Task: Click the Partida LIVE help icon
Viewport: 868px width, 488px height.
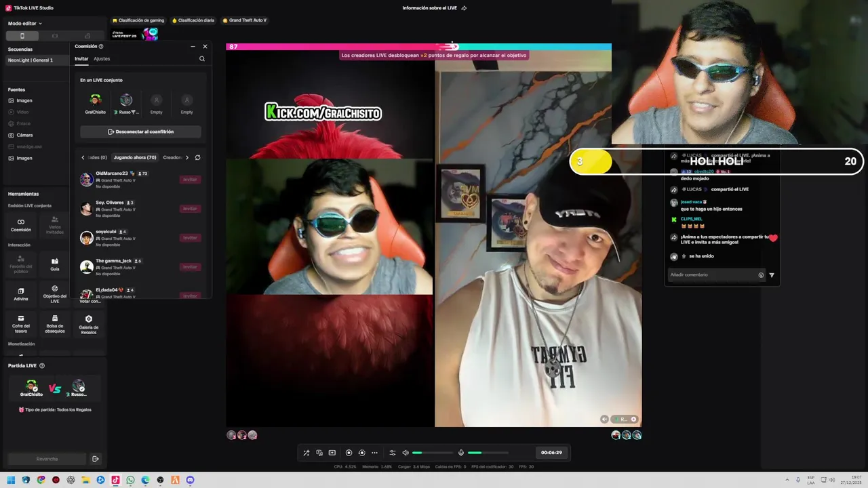Action: 42,365
